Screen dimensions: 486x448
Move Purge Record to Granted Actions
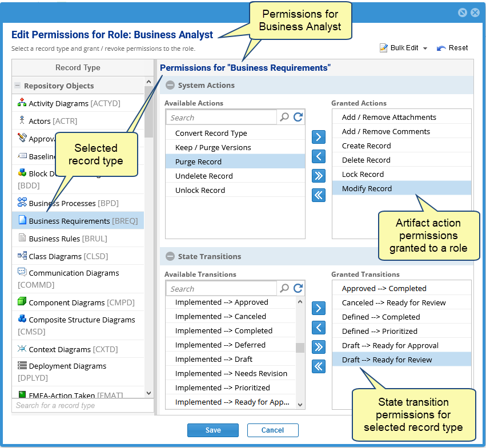tap(319, 137)
